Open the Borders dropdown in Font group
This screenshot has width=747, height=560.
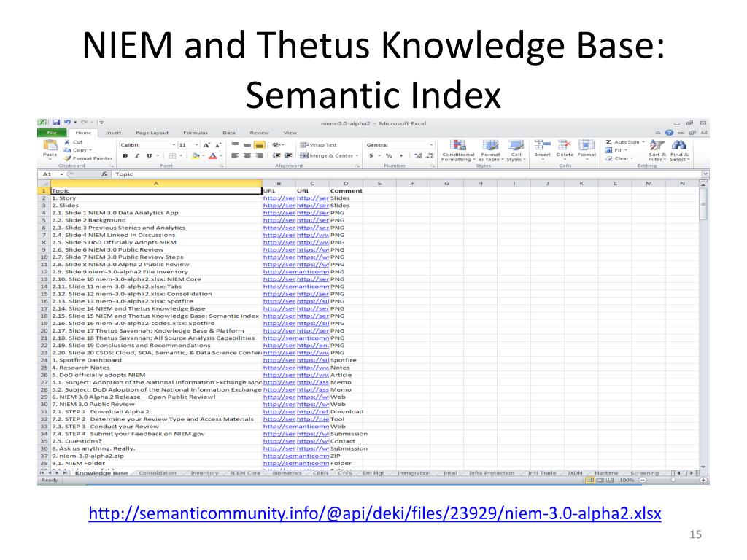(x=181, y=156)
